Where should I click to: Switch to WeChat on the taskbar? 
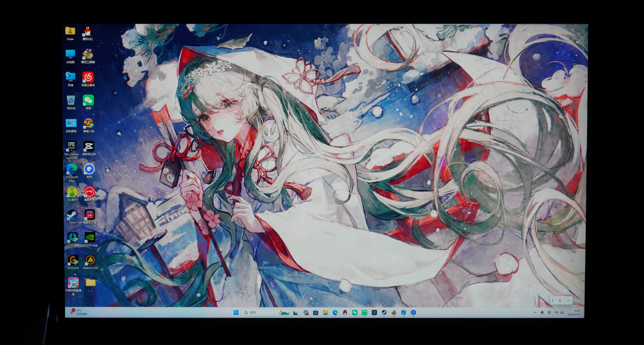[355, 313]
